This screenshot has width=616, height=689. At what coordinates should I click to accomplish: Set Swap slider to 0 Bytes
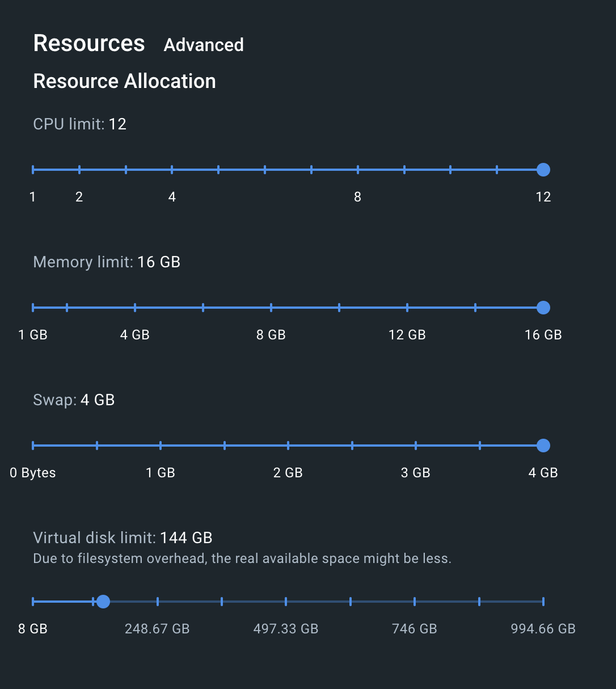click(x=33, y=446)
